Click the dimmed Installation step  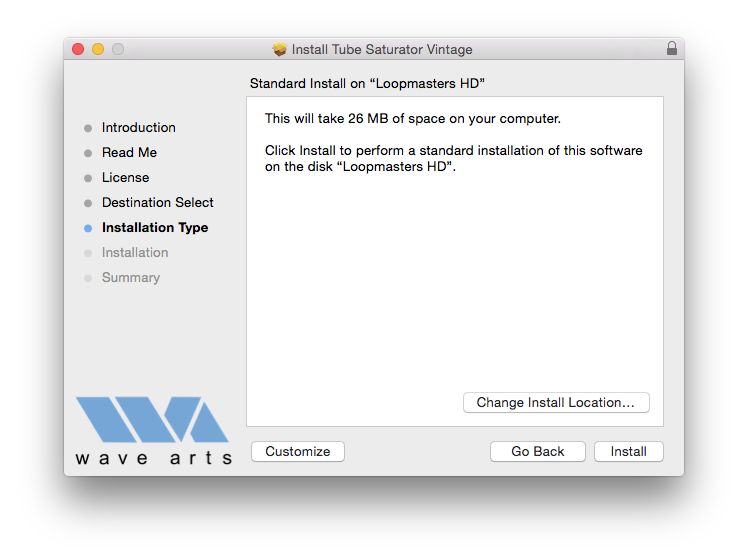tap(135, 252)
